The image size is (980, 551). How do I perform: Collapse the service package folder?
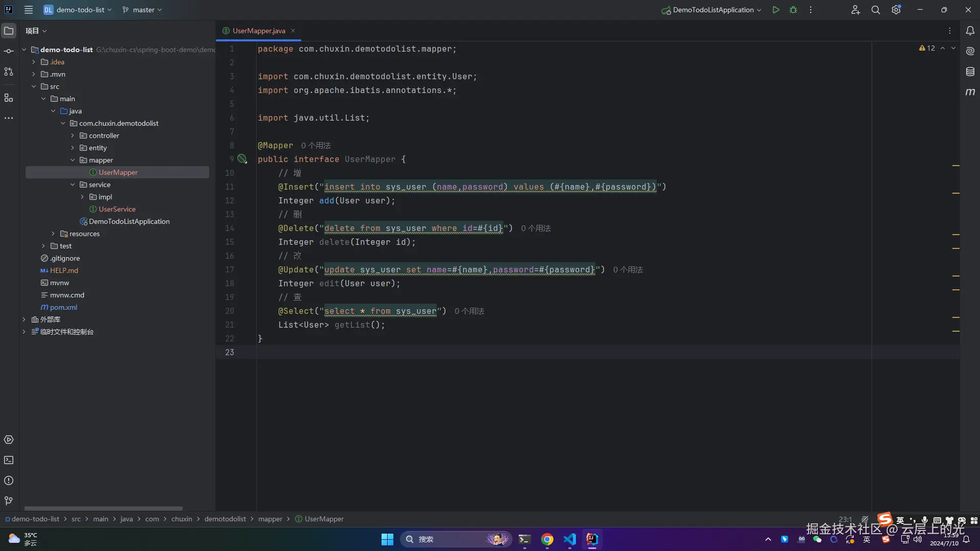click(73, 185)
